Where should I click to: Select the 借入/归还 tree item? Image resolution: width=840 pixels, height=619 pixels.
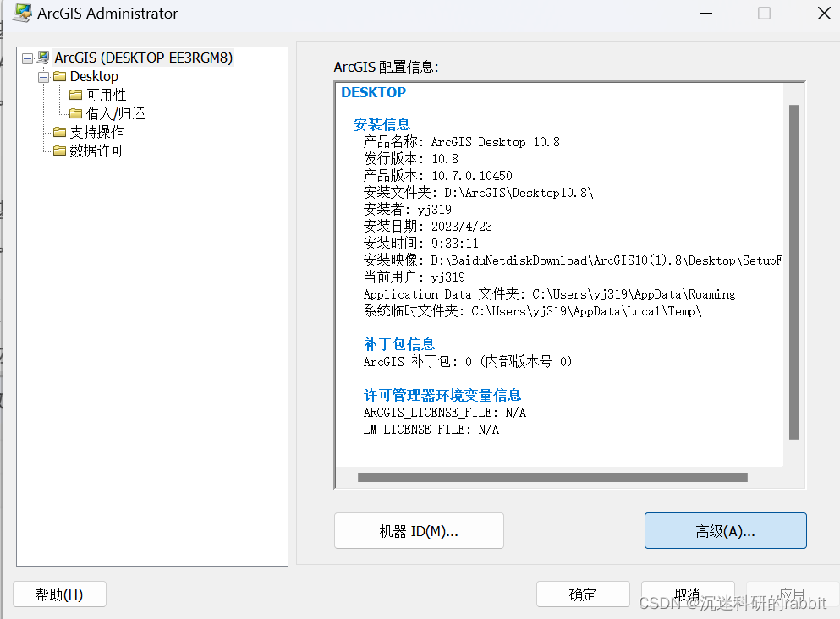coord(115,113)
